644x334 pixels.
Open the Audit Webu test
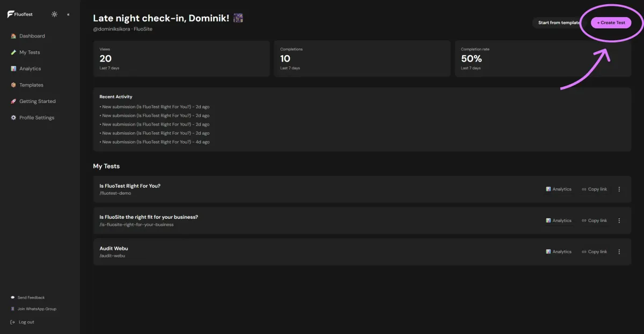point(114,249)
